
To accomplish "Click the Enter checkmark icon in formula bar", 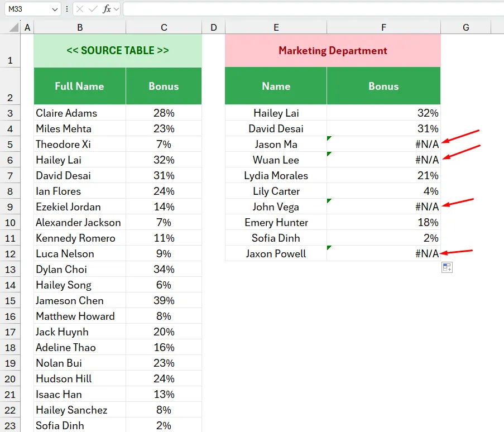I will [x=93, y=9].
